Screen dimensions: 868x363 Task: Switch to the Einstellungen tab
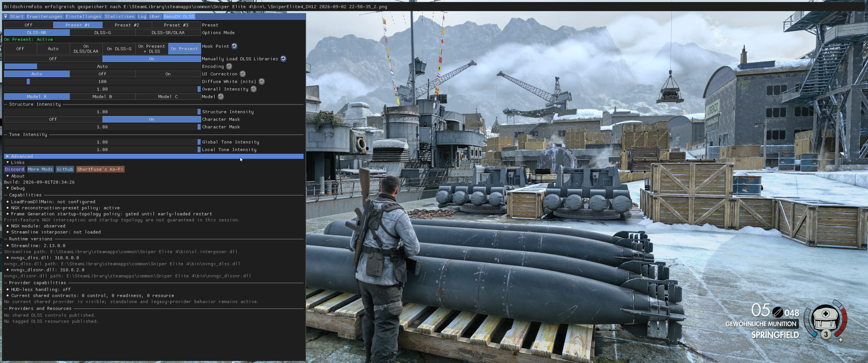point(83,16)
